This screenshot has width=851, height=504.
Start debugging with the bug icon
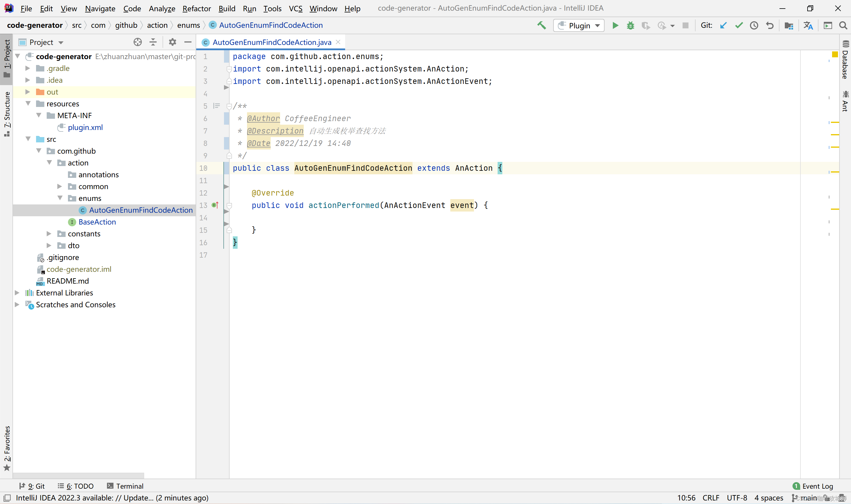coord(630,25)
